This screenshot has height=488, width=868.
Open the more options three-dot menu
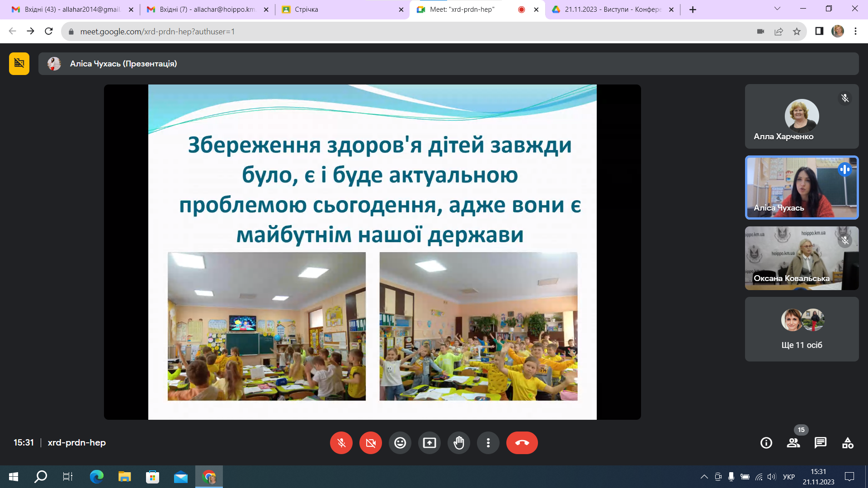[488, 443]
